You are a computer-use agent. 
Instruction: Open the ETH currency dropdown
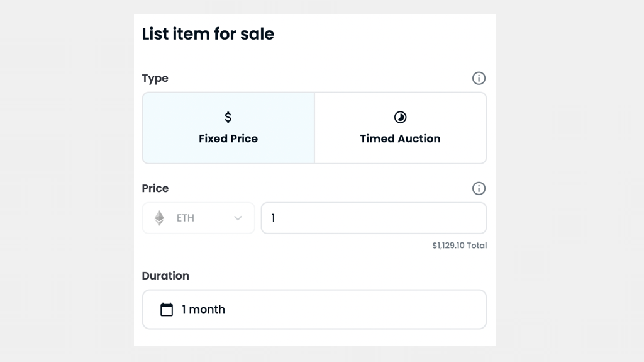coord(198,218)
